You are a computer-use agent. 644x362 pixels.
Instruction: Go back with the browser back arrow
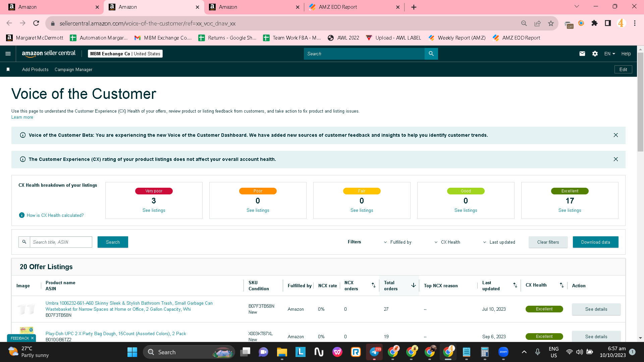[x=9, y=23]
